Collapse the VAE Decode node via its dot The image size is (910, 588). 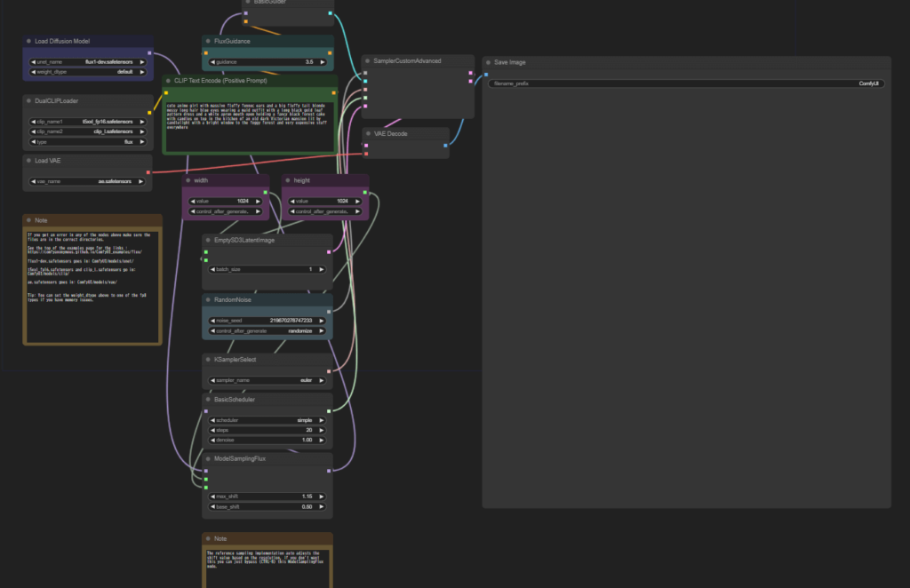pyautogui.click(x=369, y=133)
